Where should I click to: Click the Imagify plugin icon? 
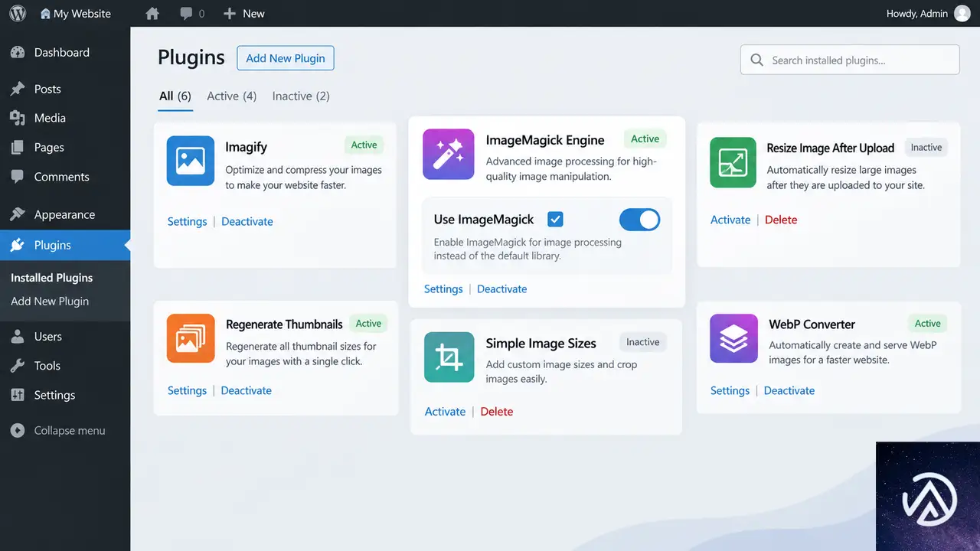click(191, 161)
